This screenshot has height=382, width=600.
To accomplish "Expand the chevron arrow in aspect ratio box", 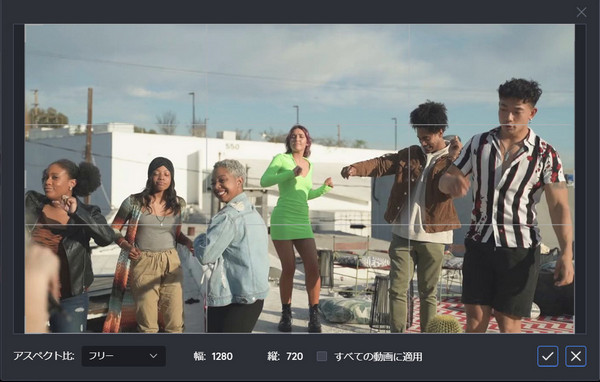I will 153,356.
